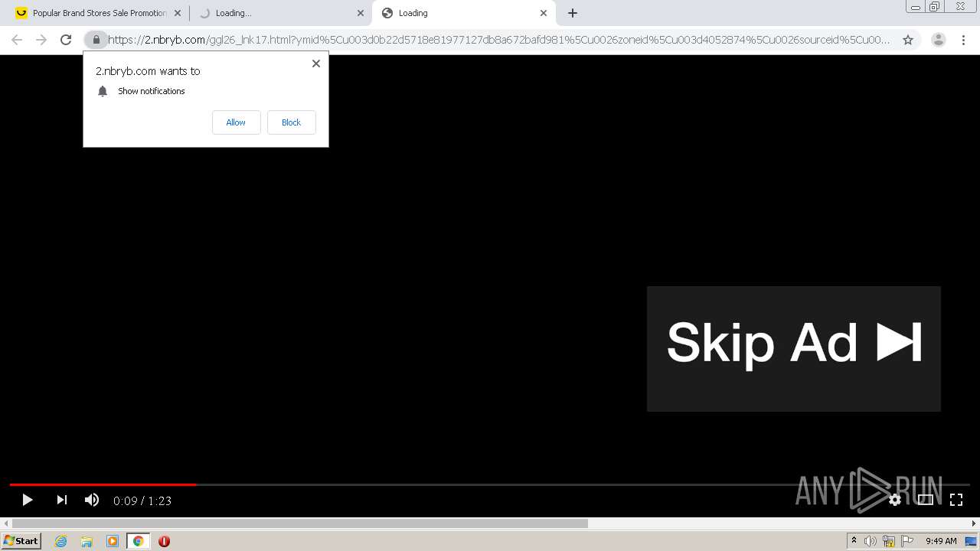Click the horizontal scrollbar thumb
Screen dimensions: 980x551
(x=299, y=523)
